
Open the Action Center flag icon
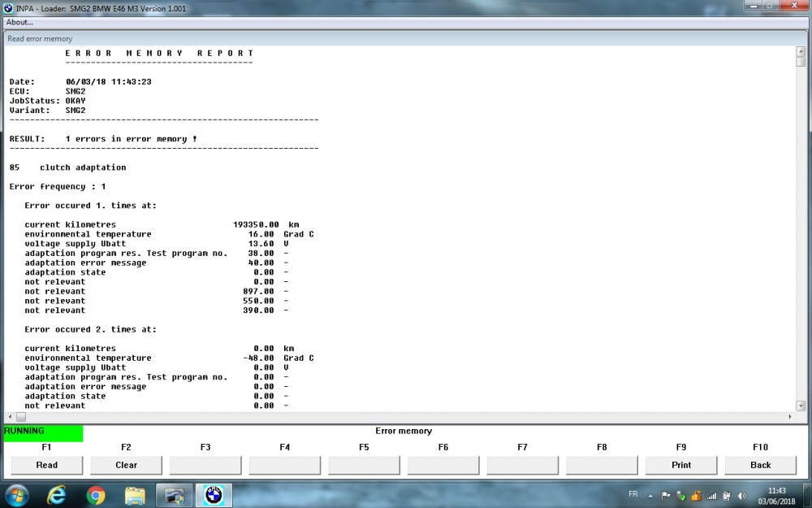666,496
